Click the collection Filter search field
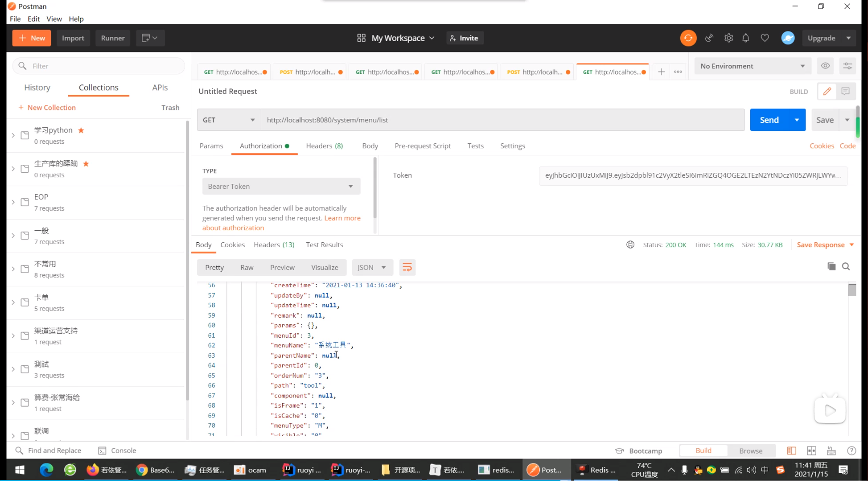The image size is (868, 481). point(98,66)
